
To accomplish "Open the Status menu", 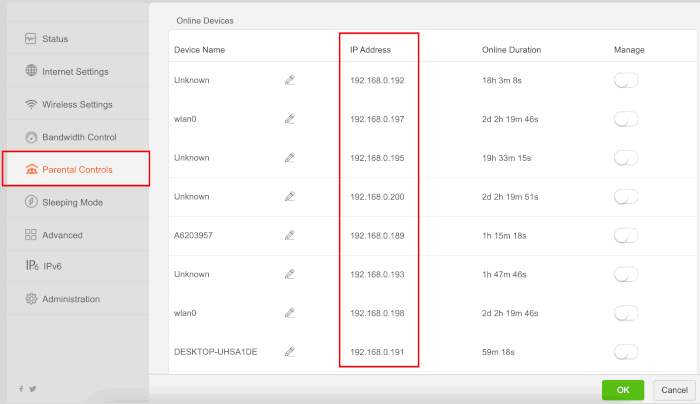I will pos(78,39).
